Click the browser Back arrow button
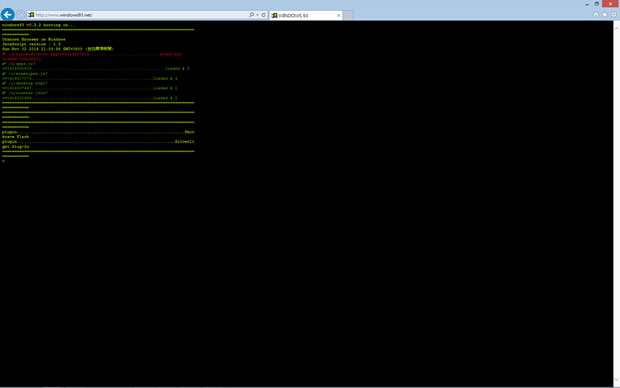The width and height of the screenshot is (620, 388). point(8,15)
